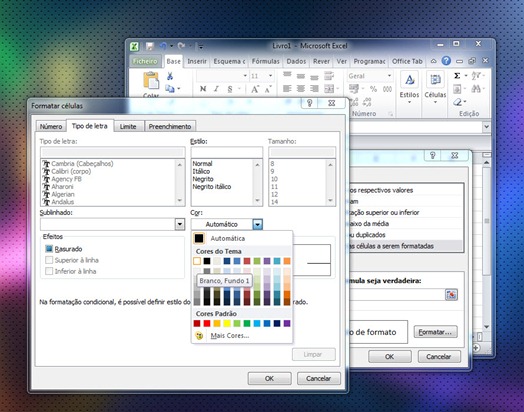Click the Redo arrow in quick access toolbar
This screenshot has width=524, height=412.
pyautogui.click(x=181, y=46)
